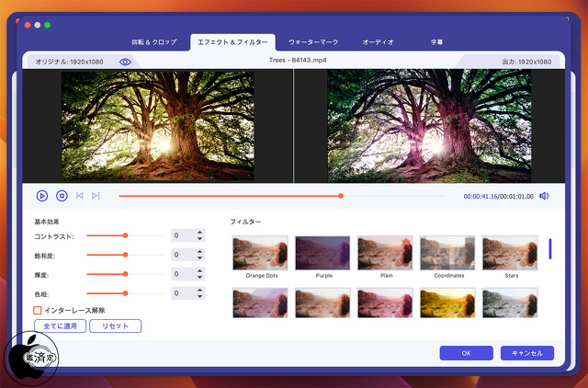The image size is (588, 388).
Task: Mute the volume speaker icon
Action: [x=544, y=196]
